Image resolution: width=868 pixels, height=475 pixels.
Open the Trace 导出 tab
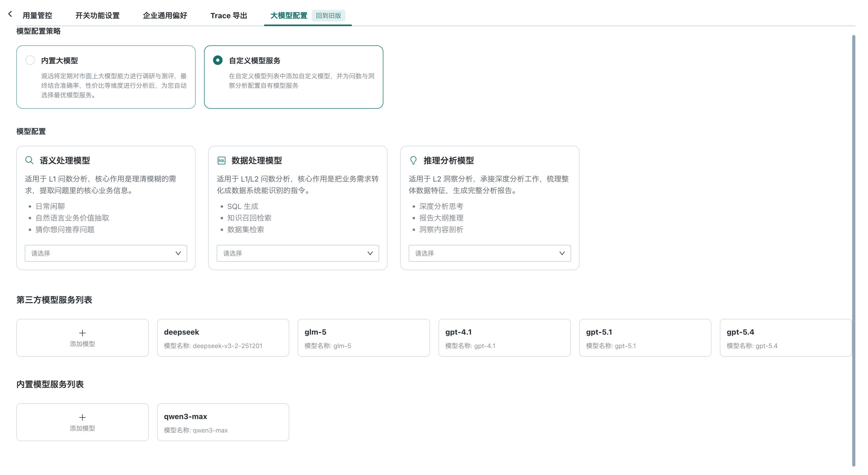click(229, 16)
